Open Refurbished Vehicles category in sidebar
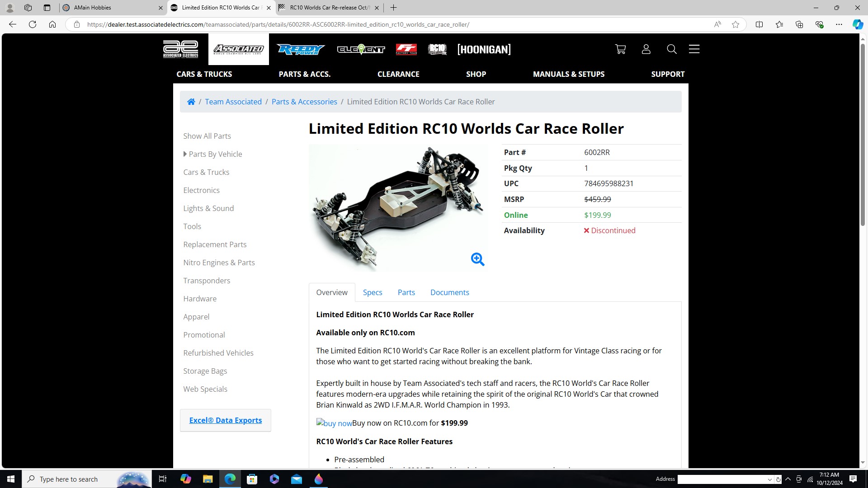 pyautogui.click(x=218, y=353)
